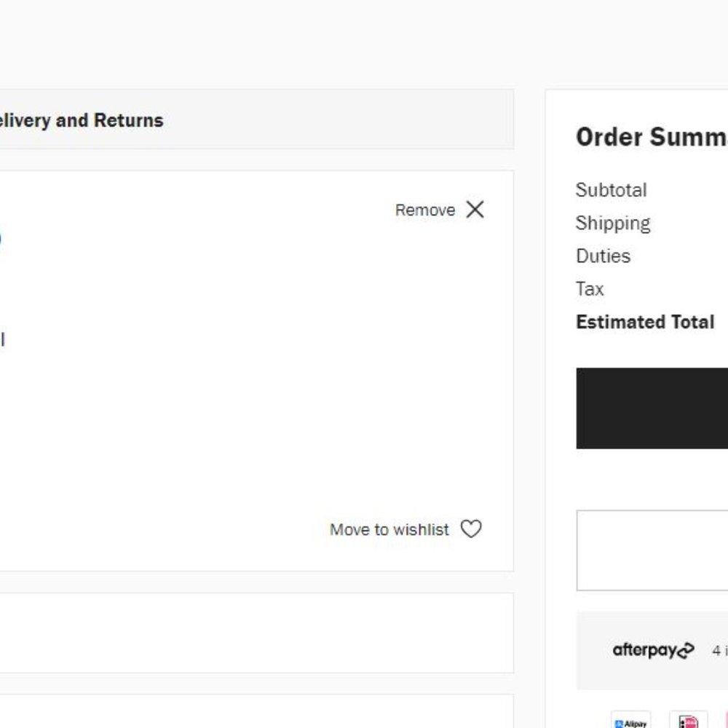Click the Duties label
The height and width of the screenshot is (728, 728).
tap(603, 256)
